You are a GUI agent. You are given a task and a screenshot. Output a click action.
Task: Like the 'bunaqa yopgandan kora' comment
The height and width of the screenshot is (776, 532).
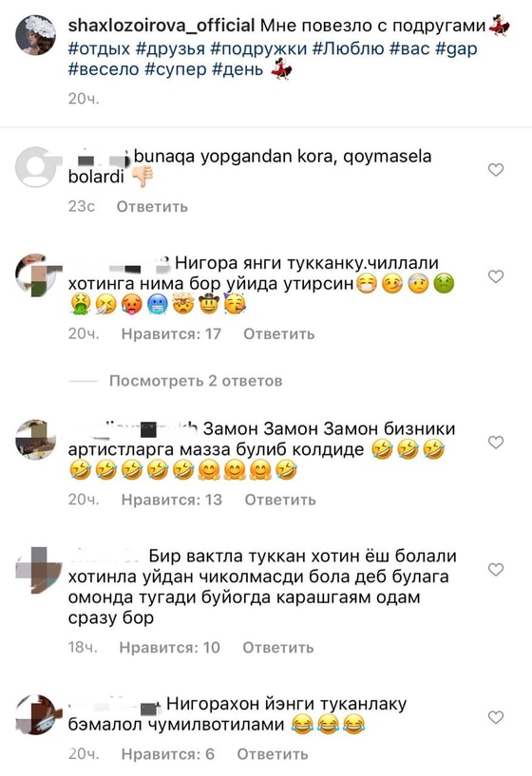pos(495,170)
